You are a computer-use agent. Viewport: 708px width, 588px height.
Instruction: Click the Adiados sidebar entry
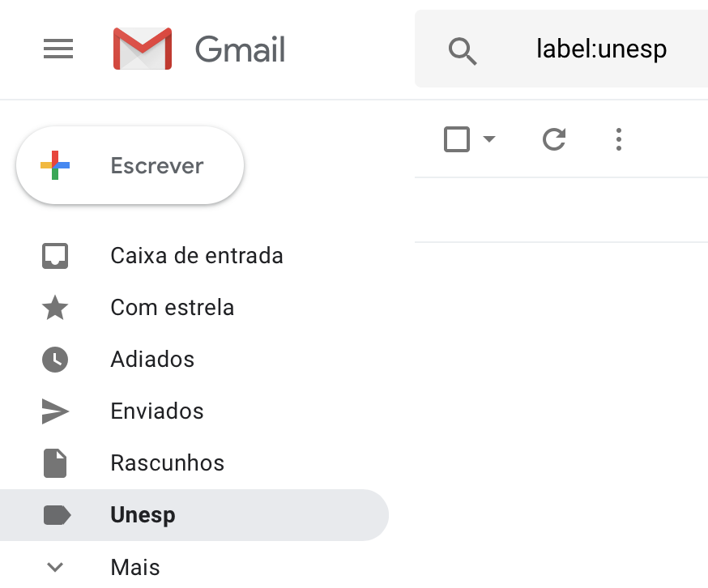[x=152, y=360]
